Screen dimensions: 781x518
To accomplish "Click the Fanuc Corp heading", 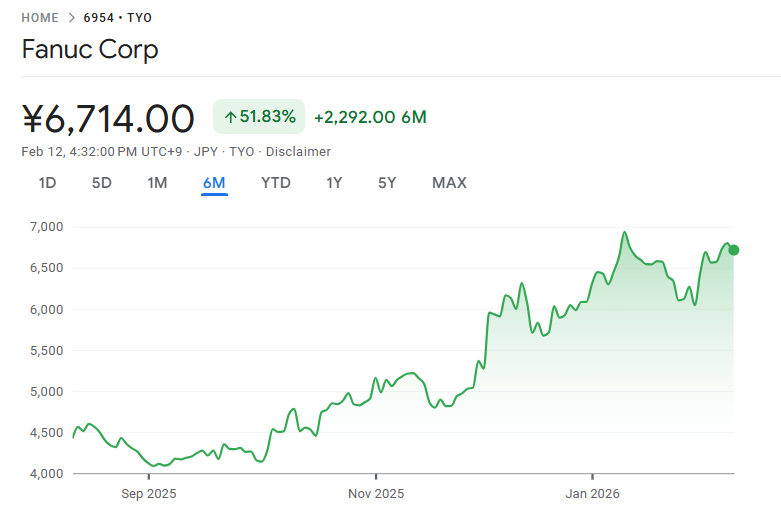I will click(x=90, y=49).
